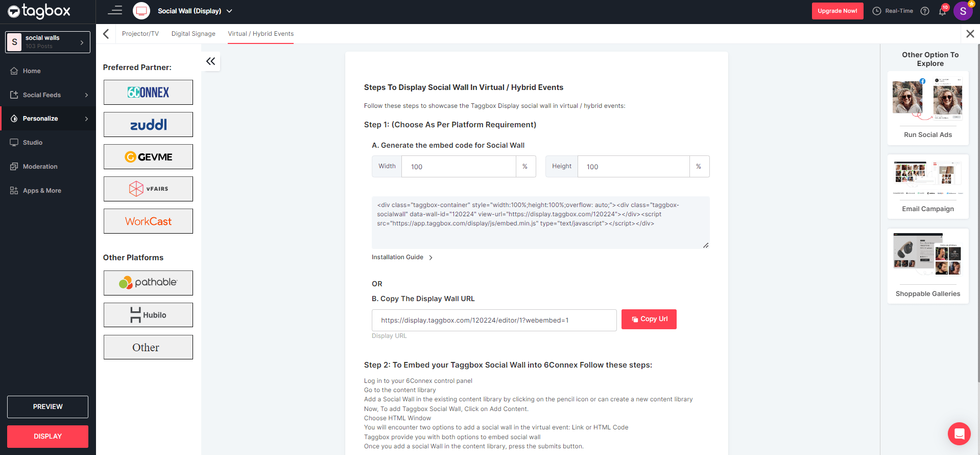980x455 pixels.
Task: Switch to the Projector/TV tab
Action: pos(140,34)
